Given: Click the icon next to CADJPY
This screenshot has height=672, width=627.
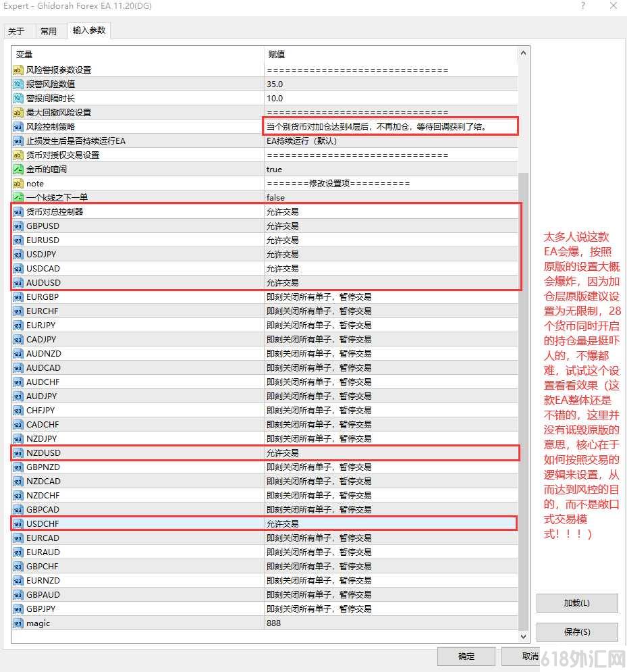Looking at the screenshot, I should (18, 339).
